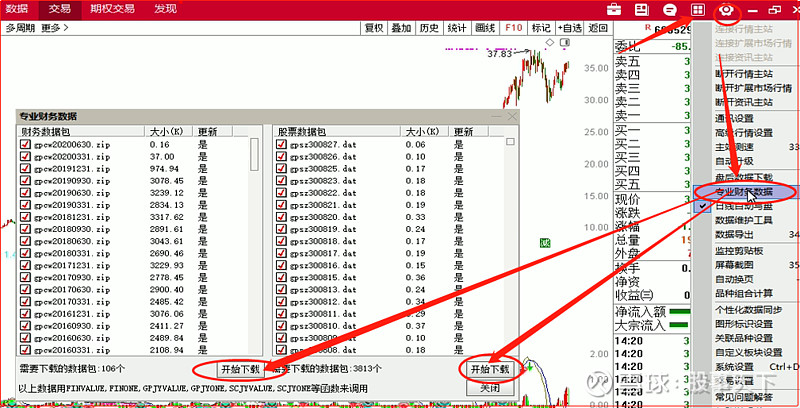Open the 期权交易 tab

point(112,9)
